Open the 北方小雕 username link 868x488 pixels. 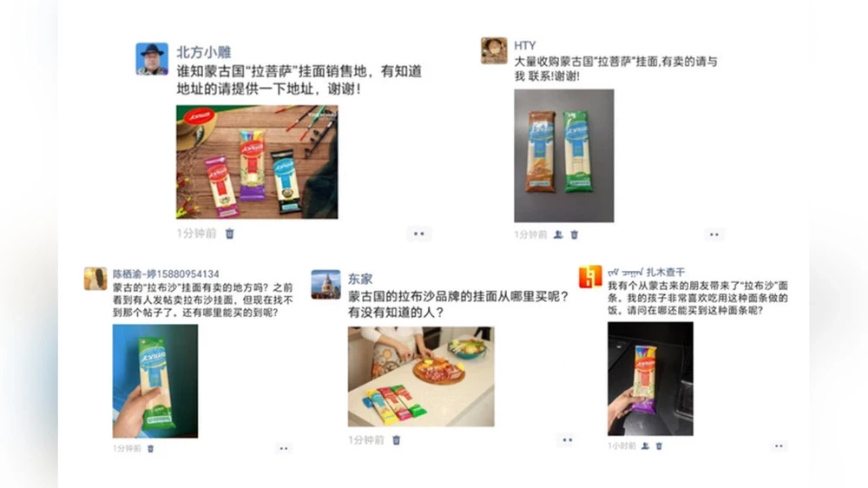[x=204, y=52]
